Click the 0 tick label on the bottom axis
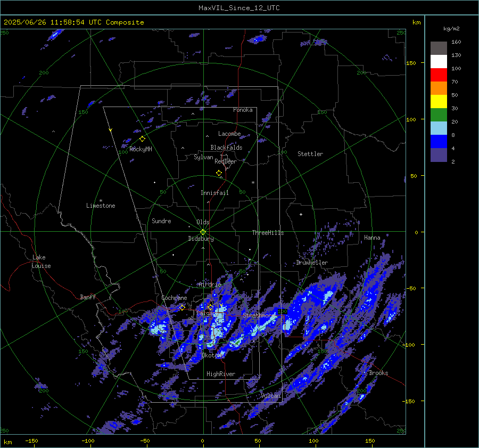This screenshot has height=448, width=479. point(203,441)
